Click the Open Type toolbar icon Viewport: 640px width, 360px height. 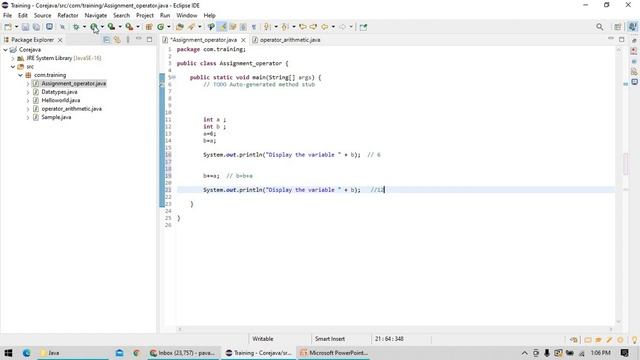pos(180,27)
